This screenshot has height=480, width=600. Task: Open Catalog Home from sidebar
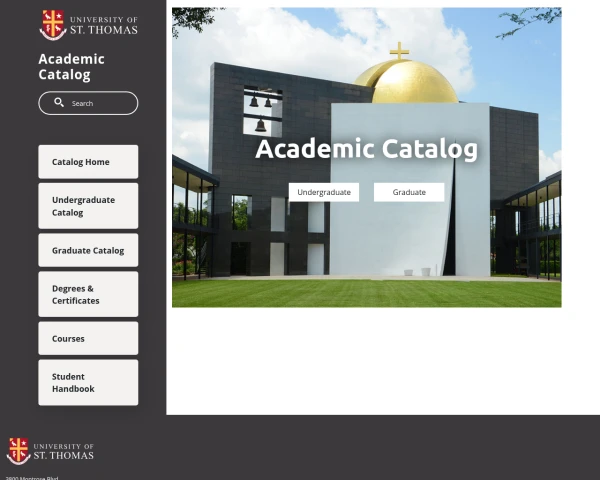tap(88, 162)
